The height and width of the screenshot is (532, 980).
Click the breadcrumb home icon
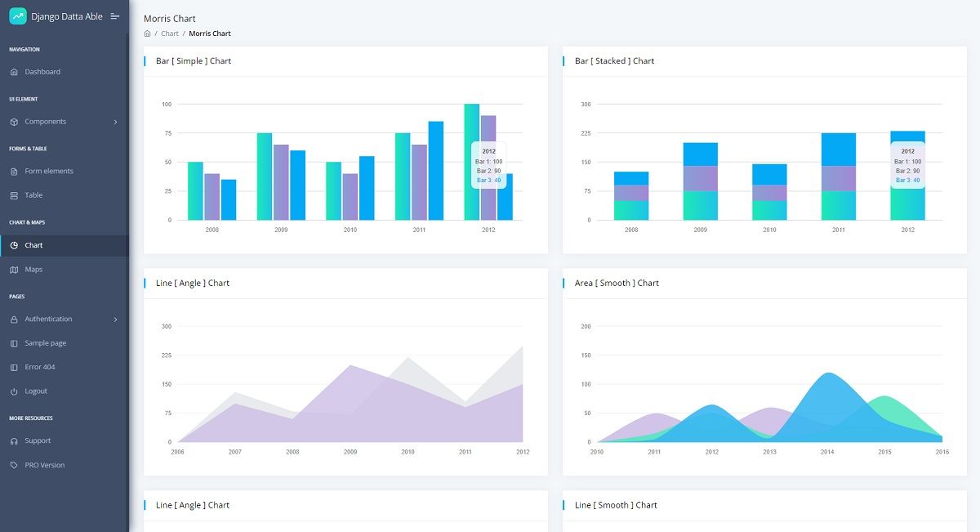[x=147, y=34]
